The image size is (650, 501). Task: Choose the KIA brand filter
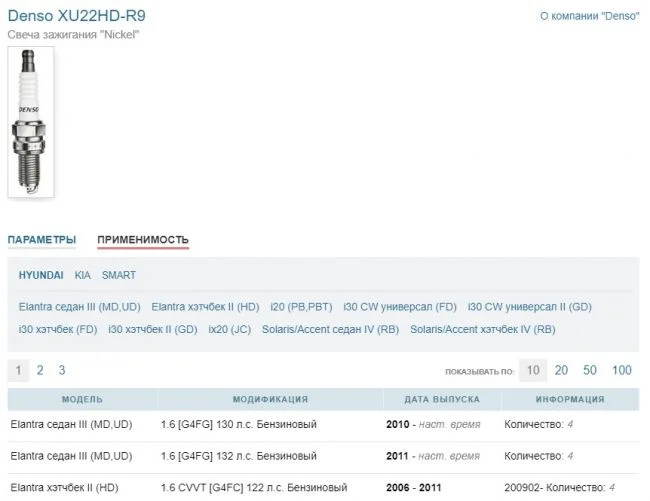82,275
